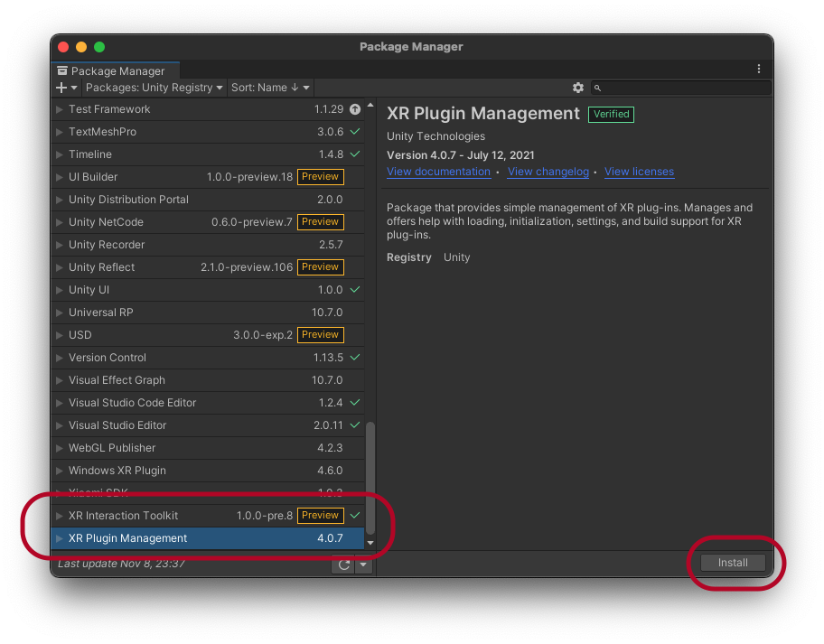Click the package list scroll down arrow
Viewport: 824px width, 644px height.
(370, 543)
